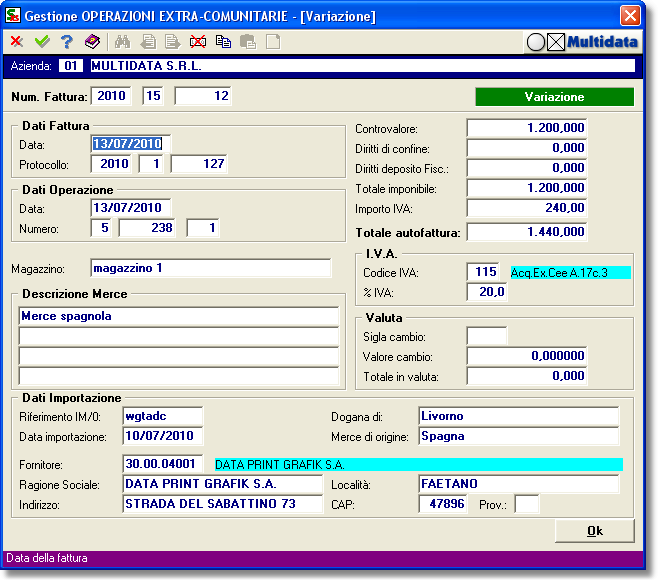Click the Valore cambio field
The height and width of the screenshot is (582, 658).
pyautogui.click(x=527, y=356)
